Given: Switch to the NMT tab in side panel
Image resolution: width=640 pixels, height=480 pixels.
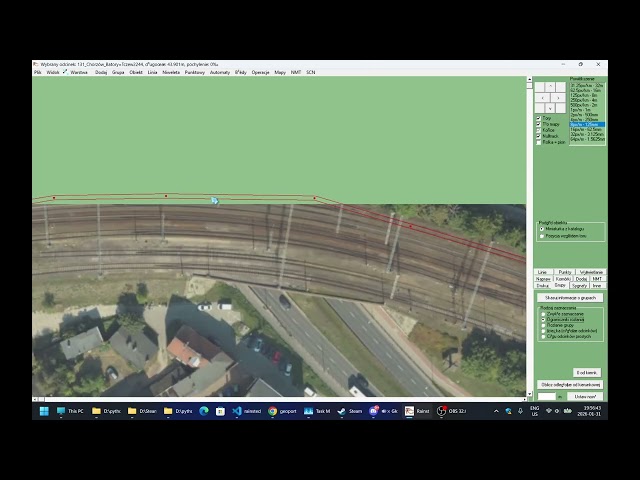Looking at the screenshot, I should [x=597, y=279].
